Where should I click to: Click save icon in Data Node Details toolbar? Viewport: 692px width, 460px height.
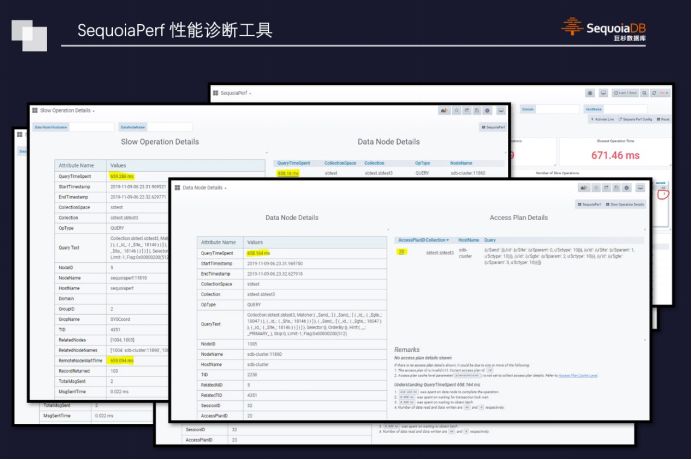pyautogui.click(x=617, y=189)
